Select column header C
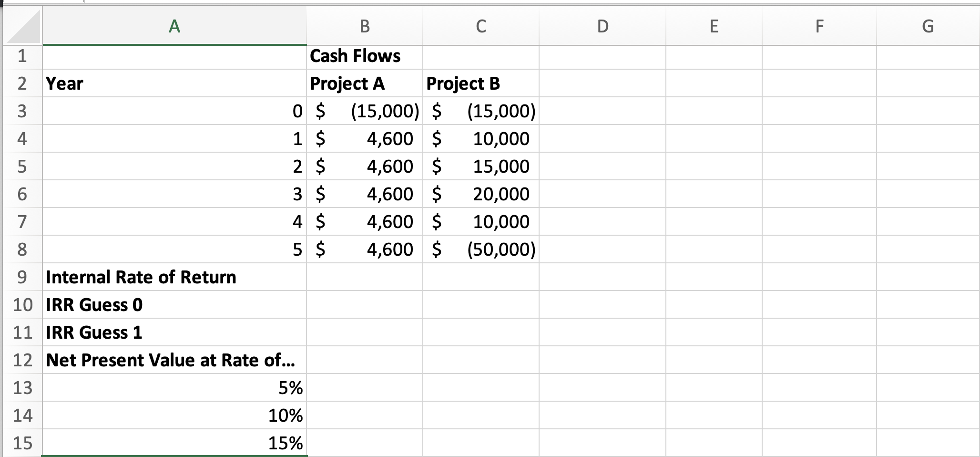This screenshot has width=980, height=457. coord(480,26)
